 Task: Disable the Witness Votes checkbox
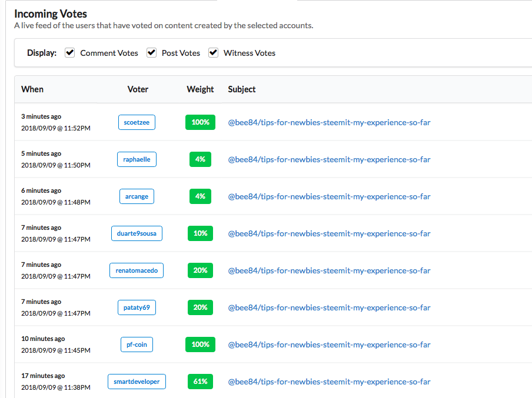(213, 53)
